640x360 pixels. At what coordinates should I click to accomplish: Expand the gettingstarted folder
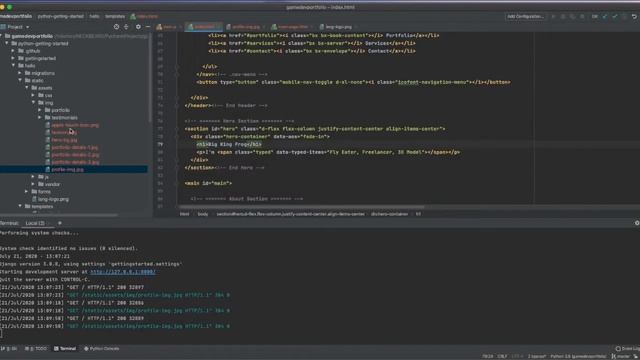[x=13, y=58]
